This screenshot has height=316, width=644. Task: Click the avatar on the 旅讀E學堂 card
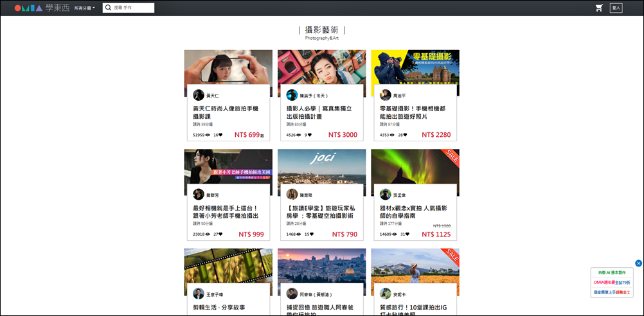point(292,195)
